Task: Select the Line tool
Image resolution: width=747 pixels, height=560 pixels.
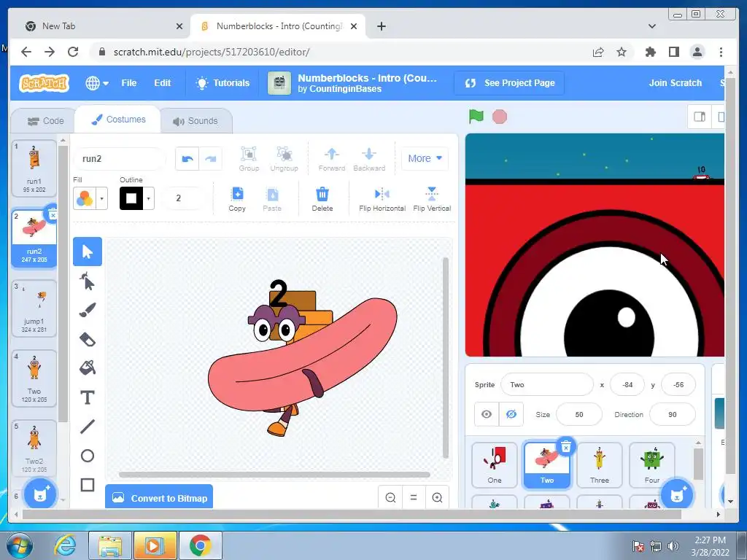Action: point(88,427)
